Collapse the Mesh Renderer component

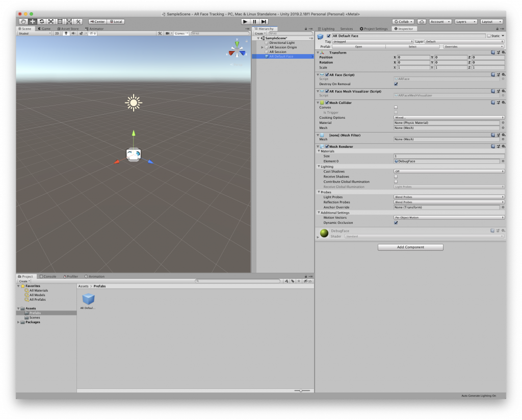click(318, 146)
